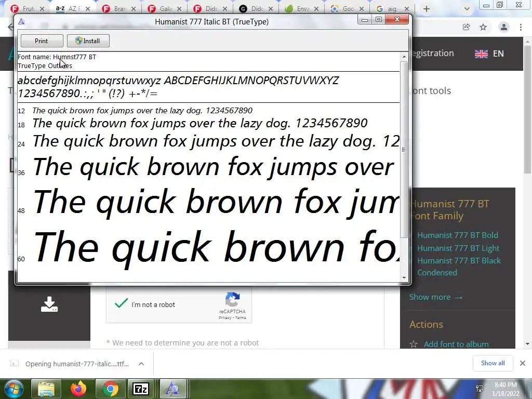Switch to the first Dido browser tab
The width and height of the screenshot is (532, 399).
(x=211, y=8)
